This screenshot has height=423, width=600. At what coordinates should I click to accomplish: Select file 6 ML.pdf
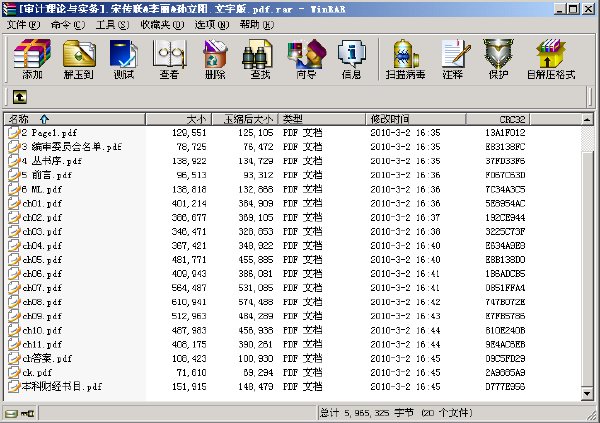(42, 189)
